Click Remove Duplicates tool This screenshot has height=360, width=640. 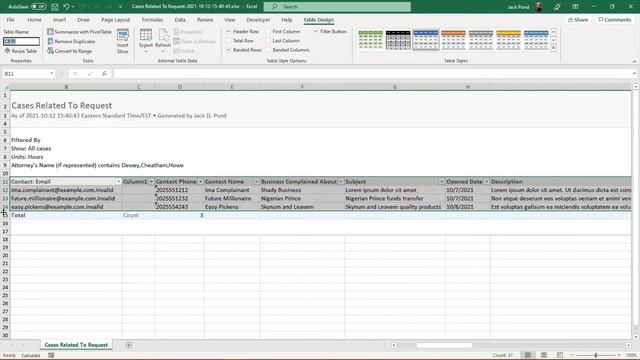71,41
